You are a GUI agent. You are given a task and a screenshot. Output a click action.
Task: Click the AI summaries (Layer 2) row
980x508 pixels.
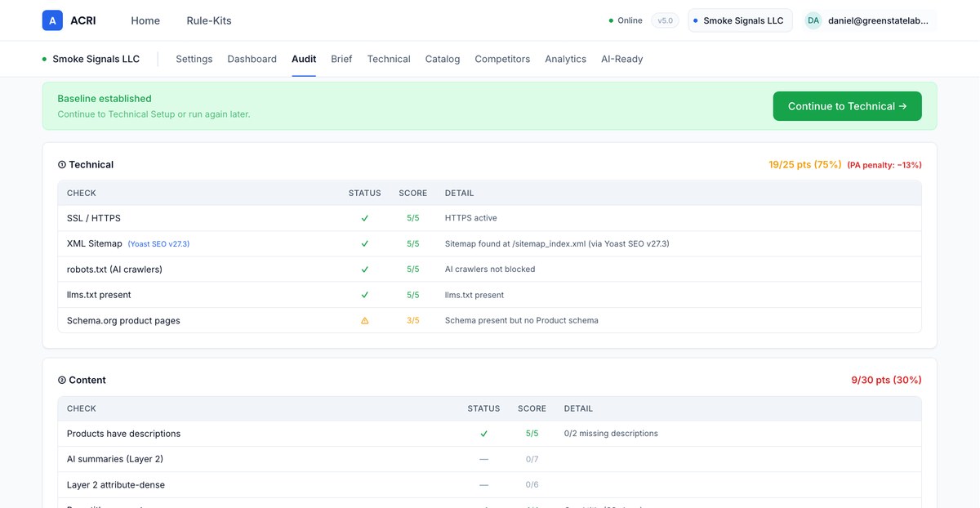tap(489, 459)
